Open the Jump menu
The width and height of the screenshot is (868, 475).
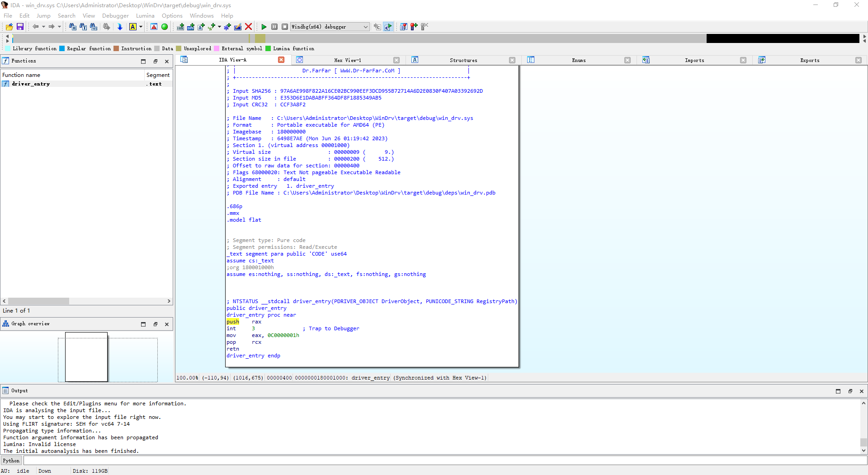click(x=43, y=15)
